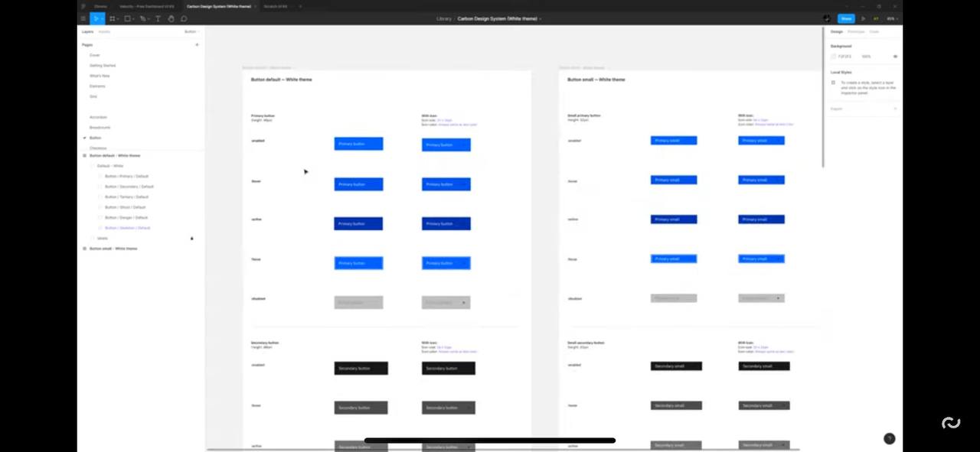The width and height of the screenshot is (980, 452).
Task: Select Button default – White theme layer
Action: pos(115,155)
